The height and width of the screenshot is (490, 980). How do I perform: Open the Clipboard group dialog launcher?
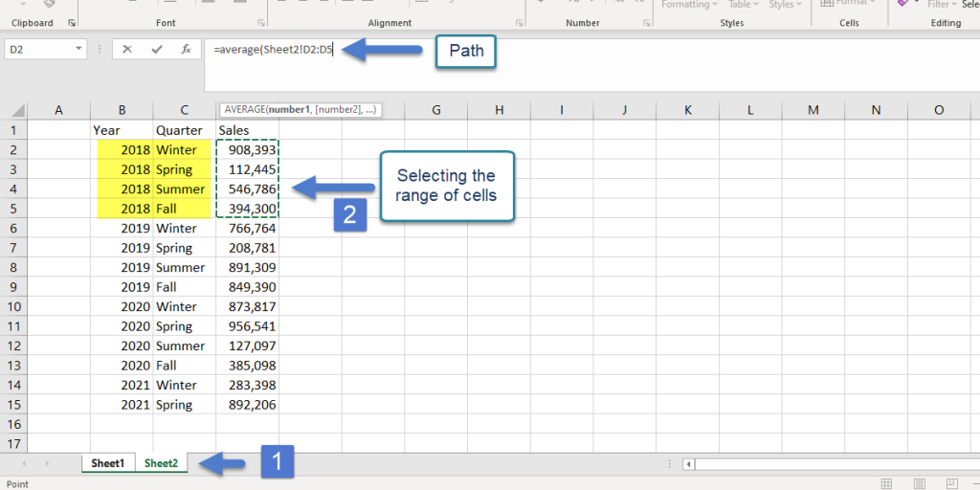pos(71,22)
